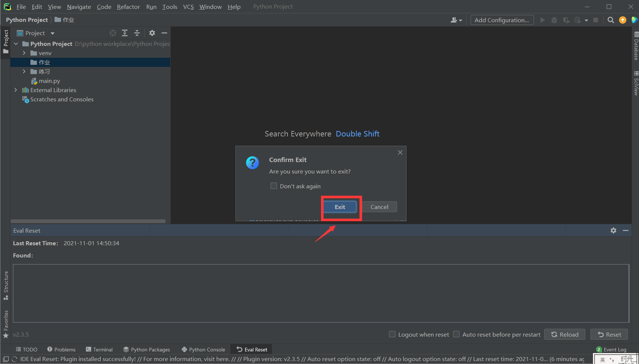Toggle the Project side tool window

point(6,41)
